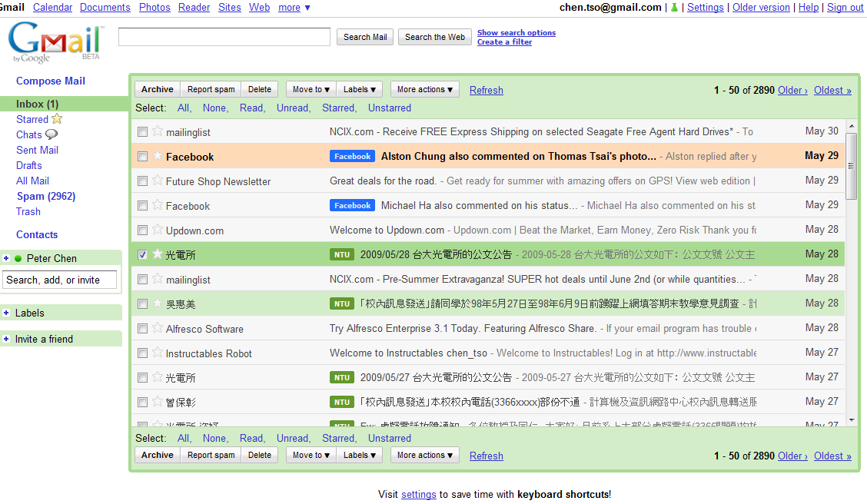This screenshot has height=504, width=867.
Task: Open Drafts folder
Action: click(28, 165)
